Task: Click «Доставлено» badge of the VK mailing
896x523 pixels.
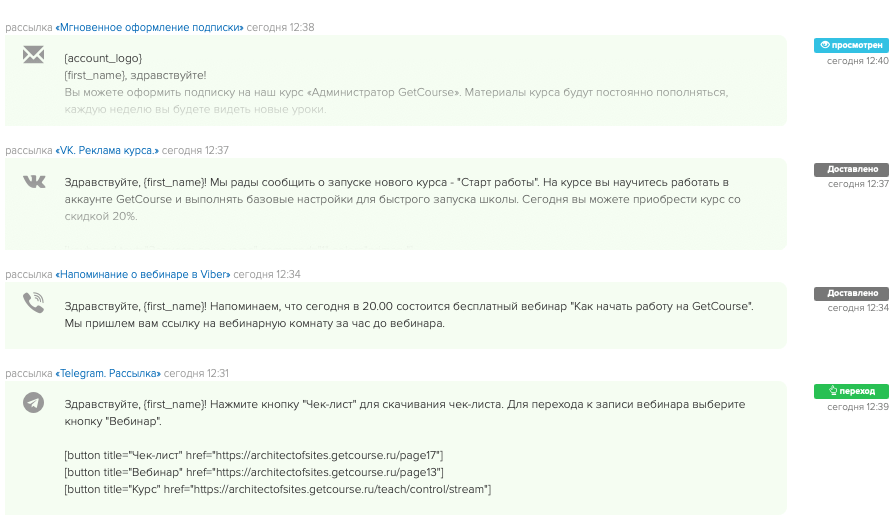Action: 851,169
